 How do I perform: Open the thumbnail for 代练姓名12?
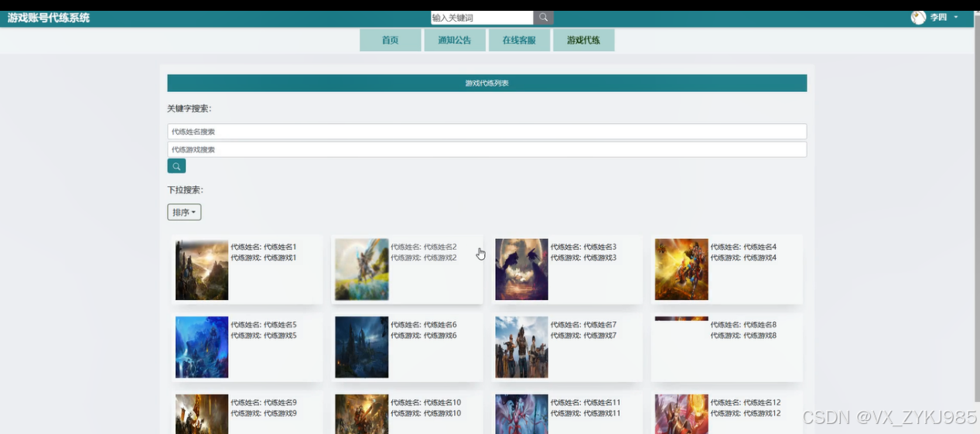(681, 414)
